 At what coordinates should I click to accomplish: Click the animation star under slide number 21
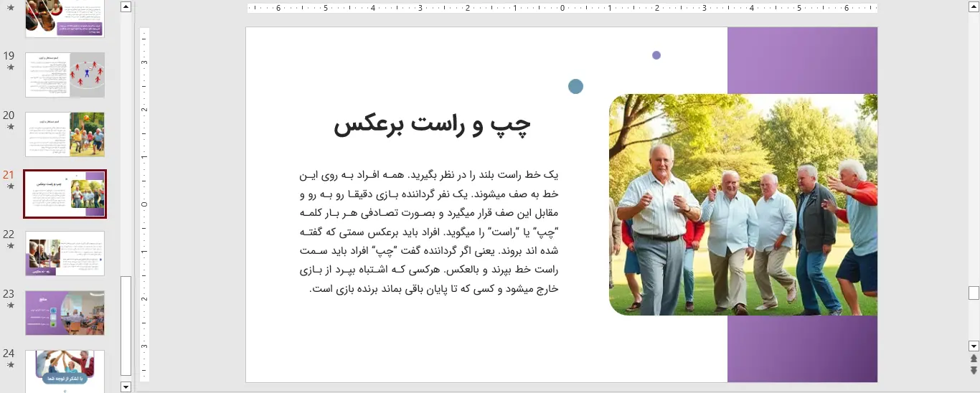point(10,186)
